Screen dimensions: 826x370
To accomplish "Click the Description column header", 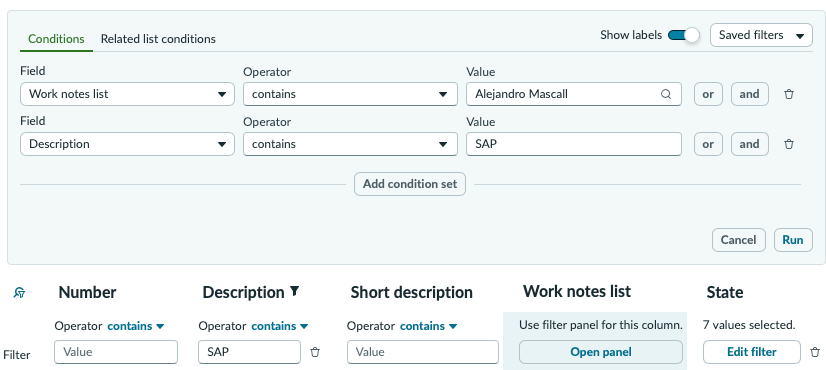I will point(243,293).
